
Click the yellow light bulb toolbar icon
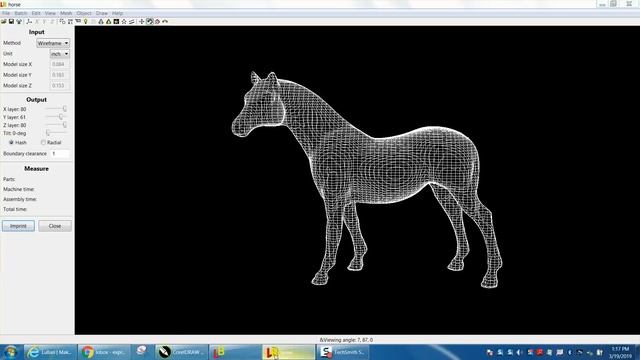coord(86,21)
